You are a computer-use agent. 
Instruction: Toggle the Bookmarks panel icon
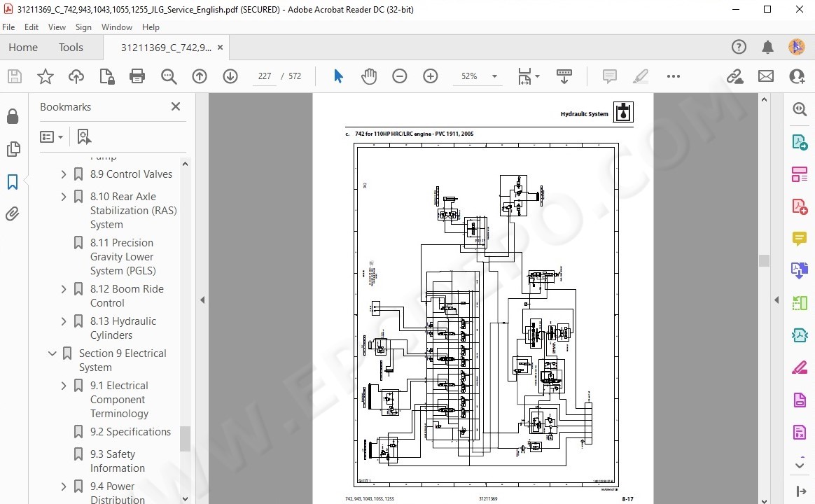pos(13,182)
